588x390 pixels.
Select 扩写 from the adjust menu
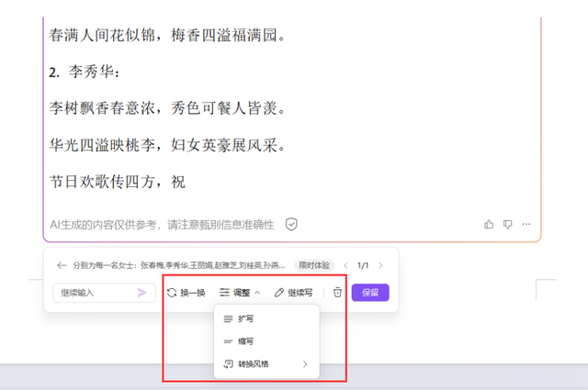point(266,318)
